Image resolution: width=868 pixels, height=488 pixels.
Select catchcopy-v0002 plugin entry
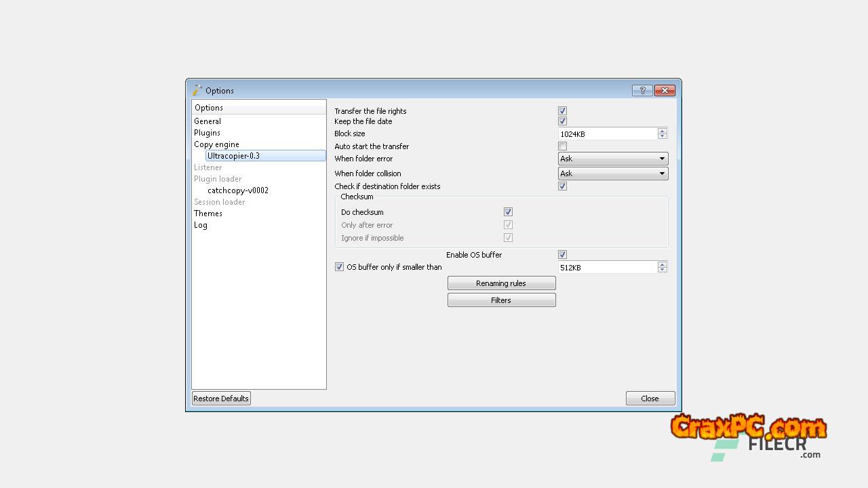[238, 190]
